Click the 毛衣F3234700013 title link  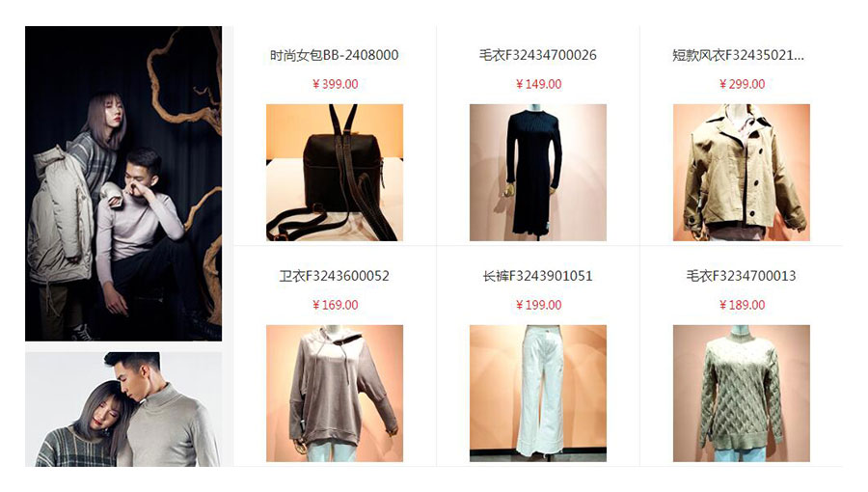pyautogui.click(x=742, y=276)
